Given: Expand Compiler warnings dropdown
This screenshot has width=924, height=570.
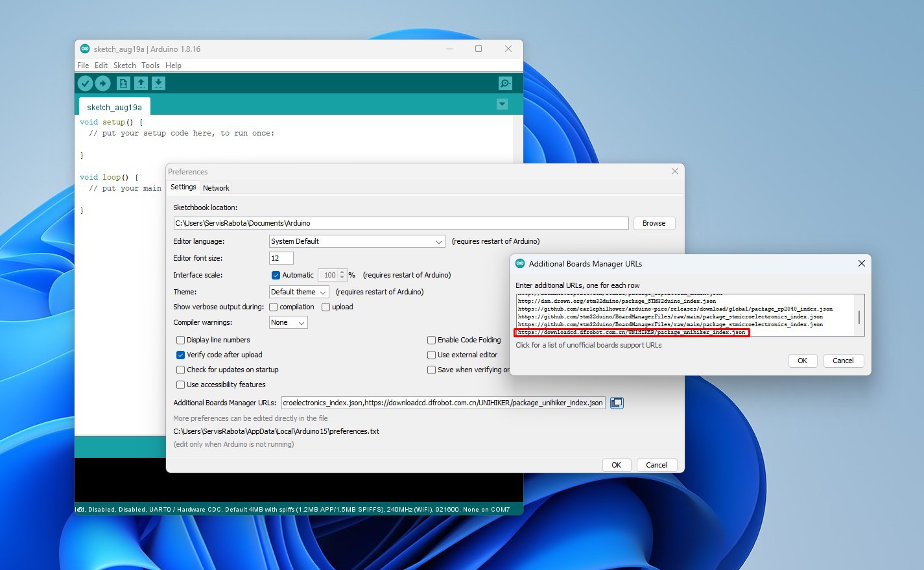Looking at the screenshot, I should (288, 322).
